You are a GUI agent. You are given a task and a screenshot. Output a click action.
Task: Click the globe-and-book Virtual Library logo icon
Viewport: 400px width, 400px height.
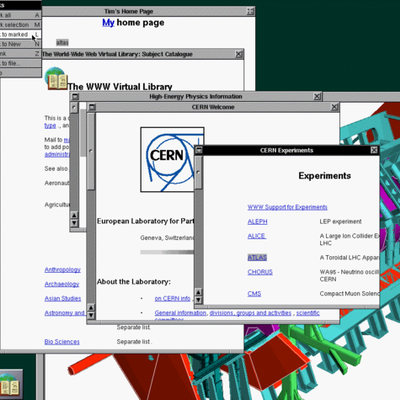coord(56,78)
